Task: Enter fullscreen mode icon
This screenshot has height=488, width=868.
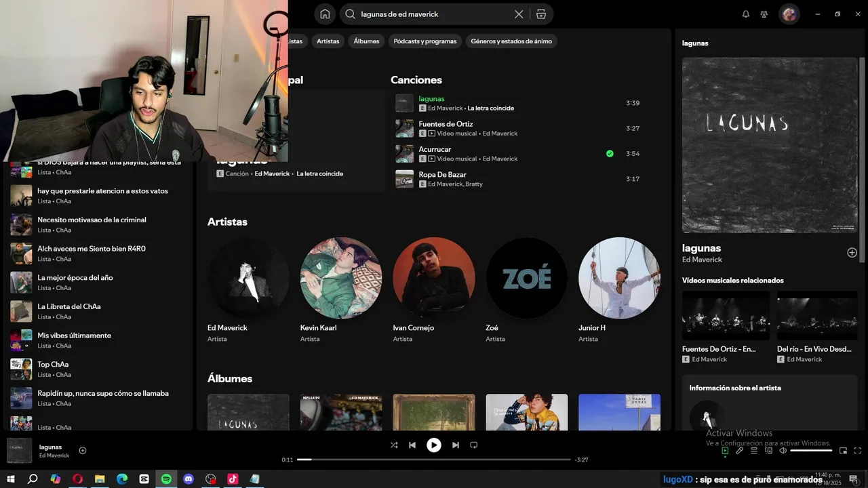Action: click(858, 451)
